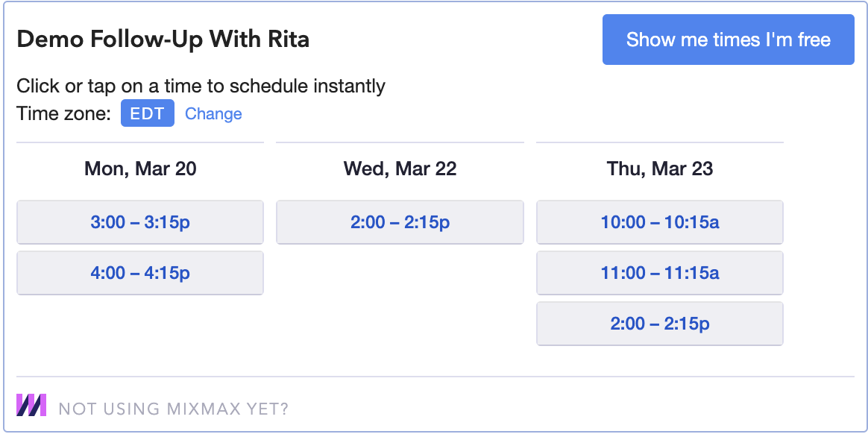868x437 pixels.
Task: Follow the "Not using Mixmax yet?" link
Action: coord(173,409)
